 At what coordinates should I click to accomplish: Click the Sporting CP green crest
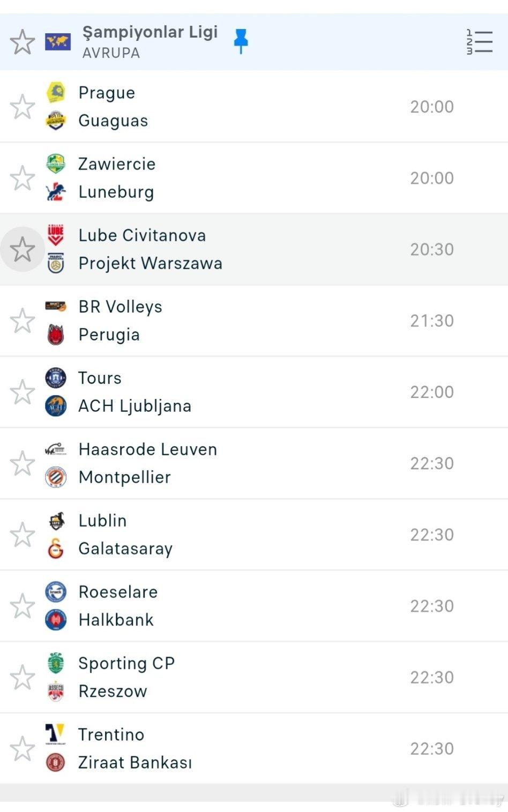coord(56,663)
